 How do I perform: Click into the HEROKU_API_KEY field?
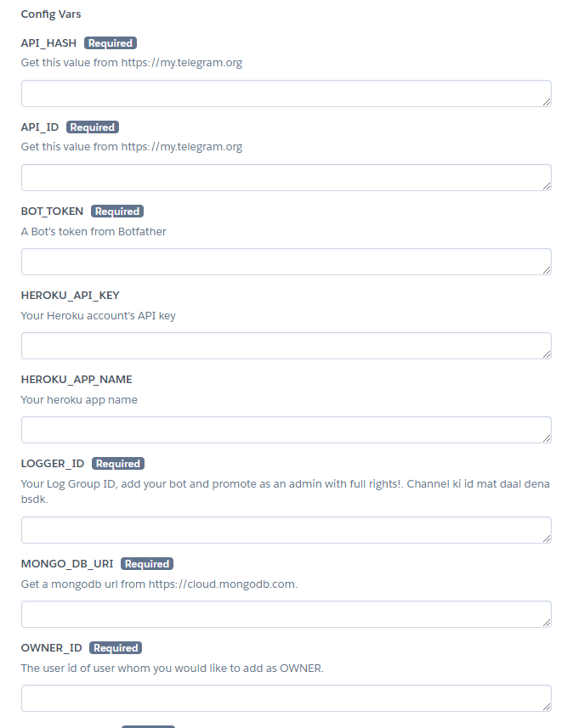(286, 346)
